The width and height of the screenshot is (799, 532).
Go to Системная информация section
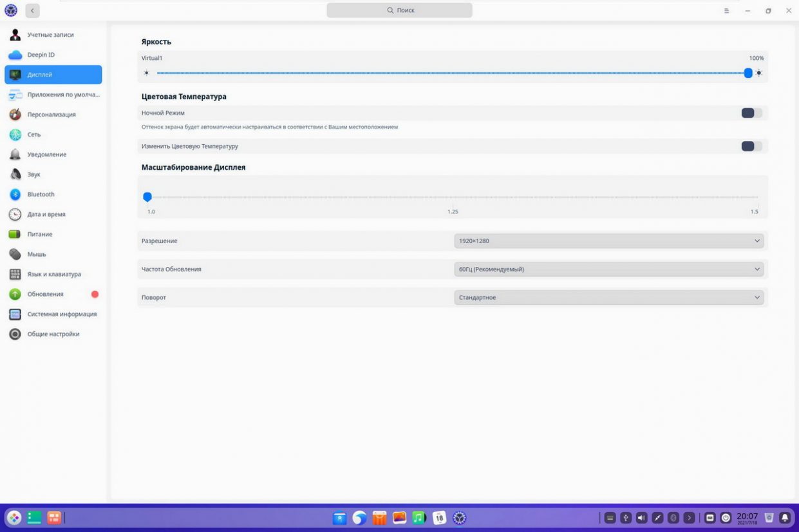tap(61, 314)
